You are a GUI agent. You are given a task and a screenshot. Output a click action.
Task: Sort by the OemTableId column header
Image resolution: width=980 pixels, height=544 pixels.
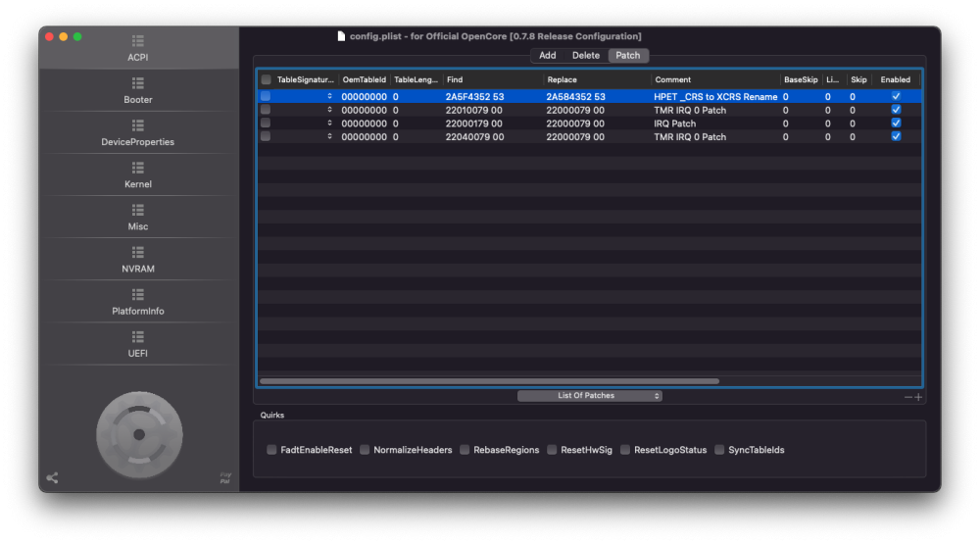pos(365,79)
